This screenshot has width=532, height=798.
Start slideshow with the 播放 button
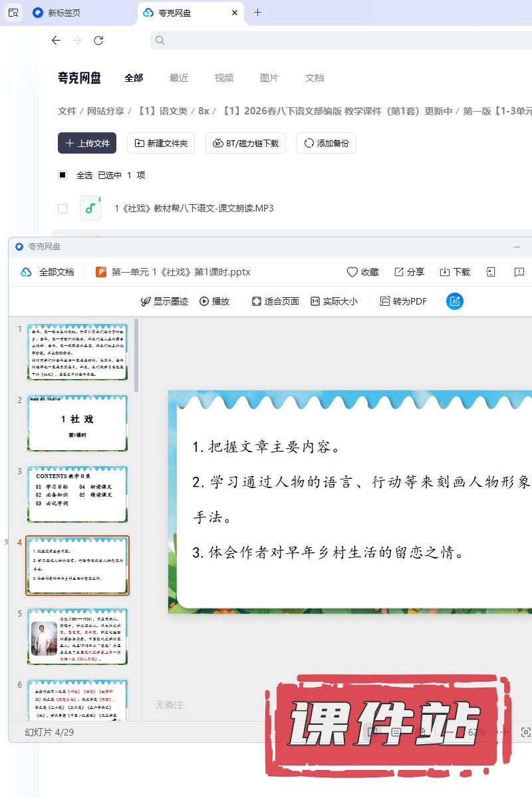coord(214,301)
